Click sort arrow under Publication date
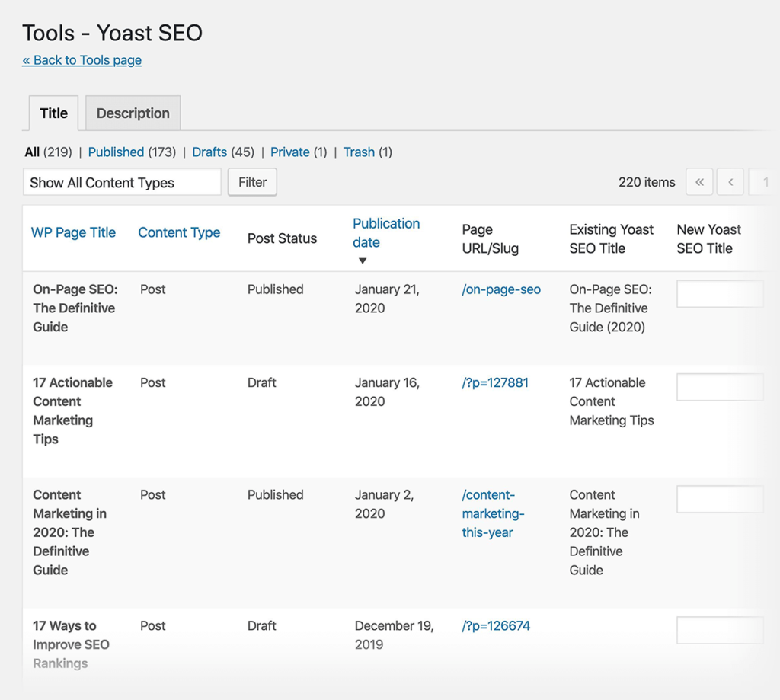The image size is (780, 700). point(363,261)
